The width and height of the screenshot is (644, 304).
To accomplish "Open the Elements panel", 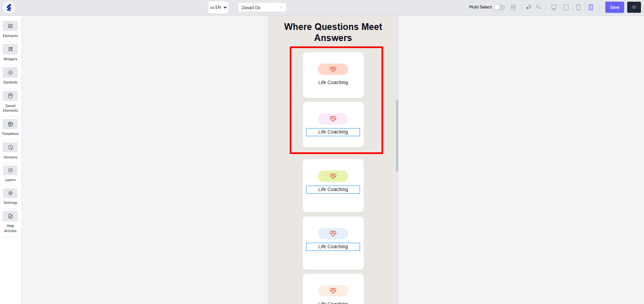I will pos(10,30).
